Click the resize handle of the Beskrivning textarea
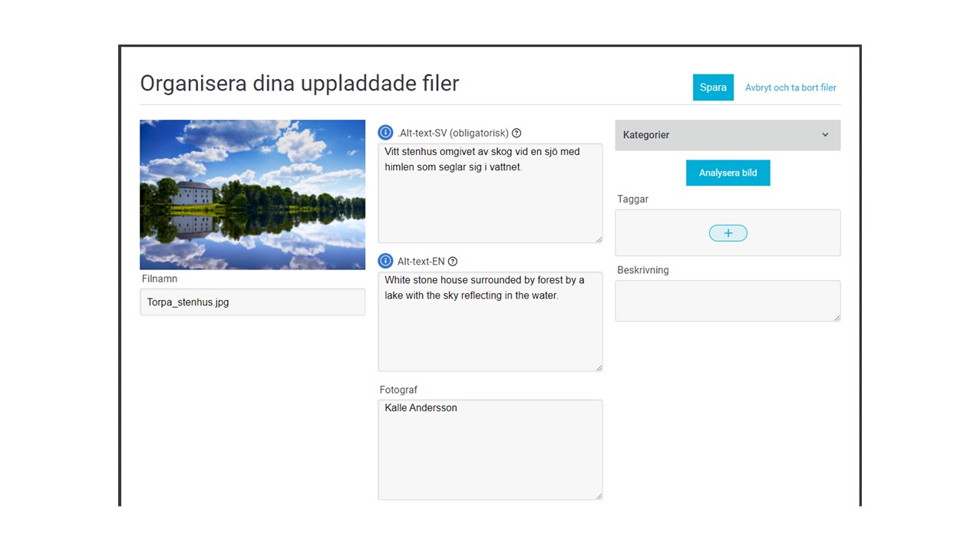Image resolution: width=980 pixels, height=551 pixels. point(836,317)
